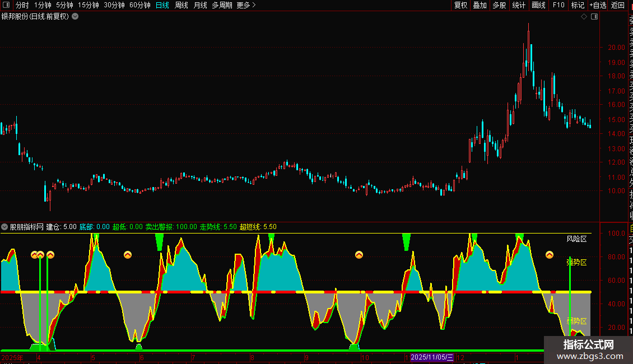Open the 统计 statistics button
Viewport: 633px width, 364px height.
point(519,5)
